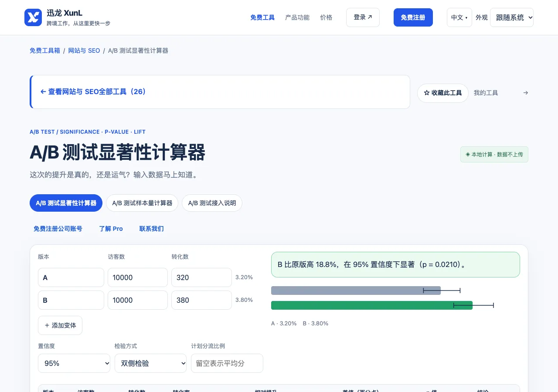Select the A/B 测试显著性计算器 tab
558x392 pixels.
tap(66, 203)
